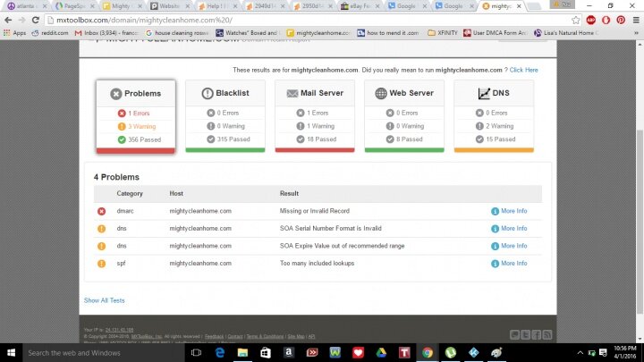Open File Explorer from the taskbar
Viewport: 644px width, 362px height.
[x=242, y=352]
